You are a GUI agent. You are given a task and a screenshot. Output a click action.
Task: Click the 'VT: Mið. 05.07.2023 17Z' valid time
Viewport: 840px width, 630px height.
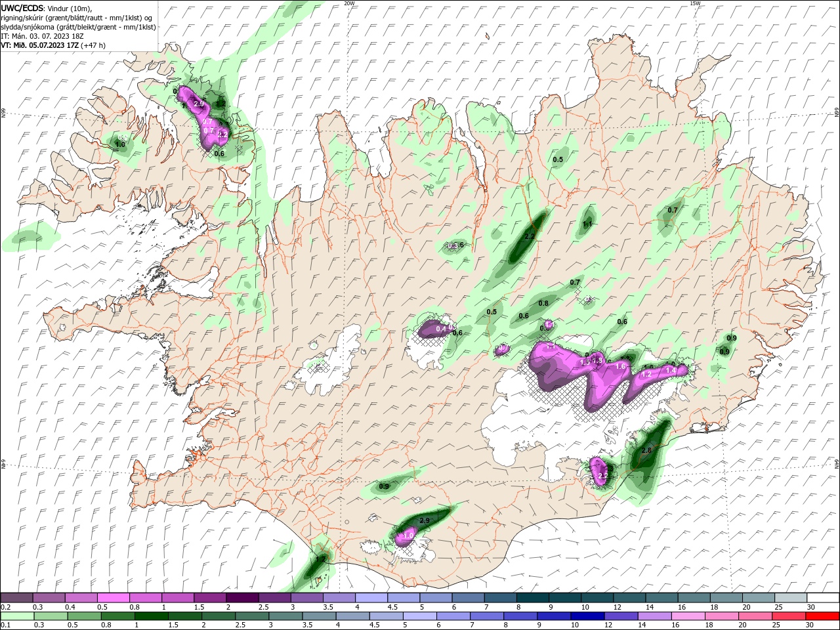40,45
